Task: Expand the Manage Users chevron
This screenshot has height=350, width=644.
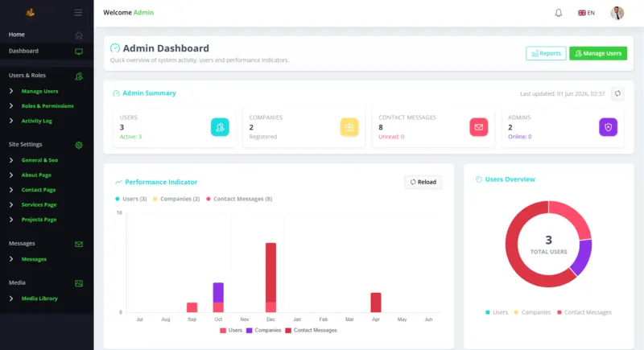Action: click(x=11, y=91)
